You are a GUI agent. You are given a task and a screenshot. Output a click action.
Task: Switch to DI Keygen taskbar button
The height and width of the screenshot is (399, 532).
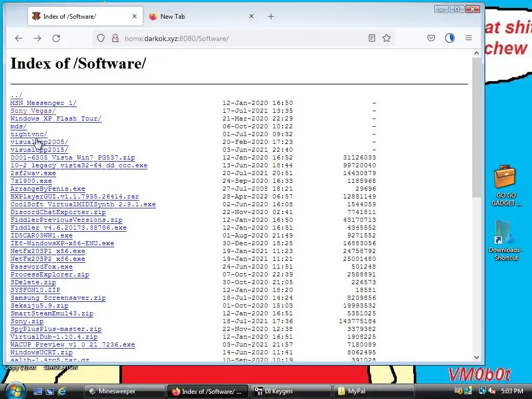(291, 391)
